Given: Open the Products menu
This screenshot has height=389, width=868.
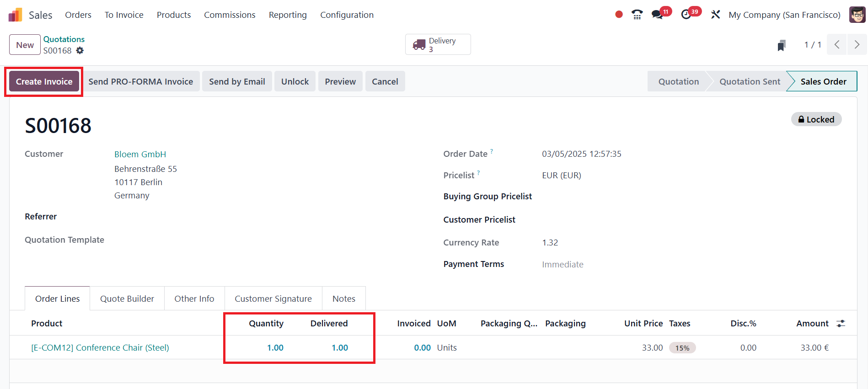Looking at the screenshot, I should tap(174, 15).
